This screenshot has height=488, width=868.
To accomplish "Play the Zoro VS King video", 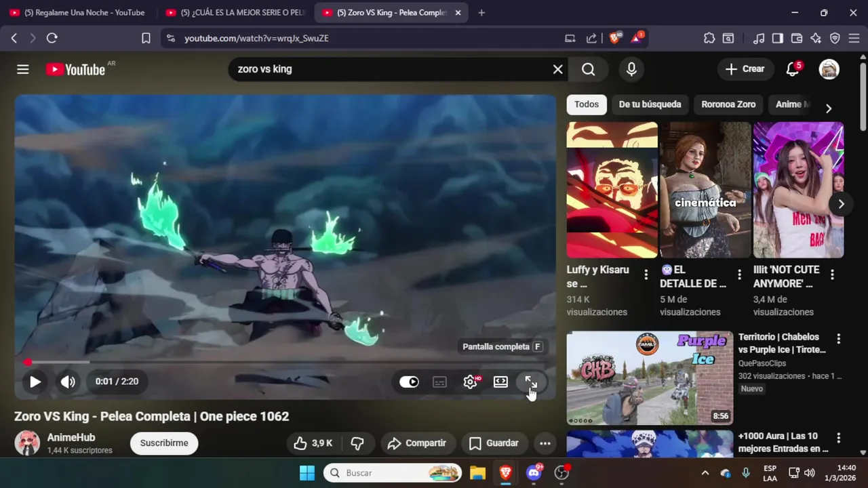I will pyautogui.click(x=35, y=382).
